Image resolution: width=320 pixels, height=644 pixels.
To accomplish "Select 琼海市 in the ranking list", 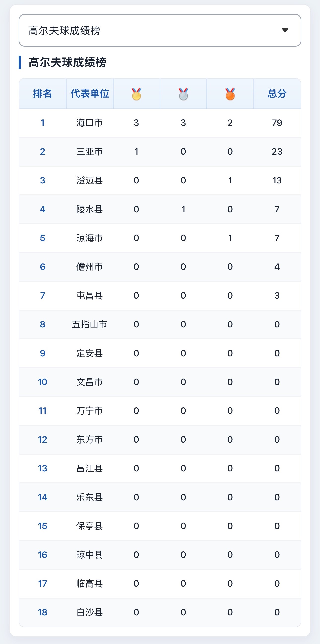I will 90,238.
